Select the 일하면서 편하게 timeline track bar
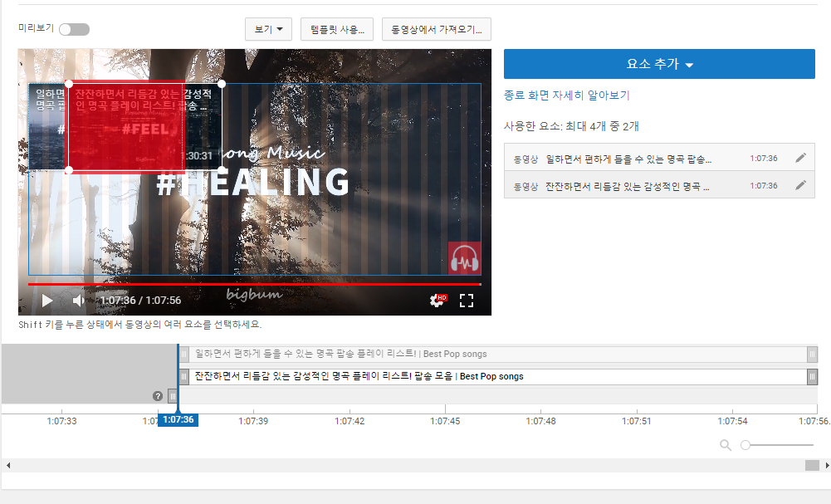This screenshot has width=831, height=504. point(497,354)
